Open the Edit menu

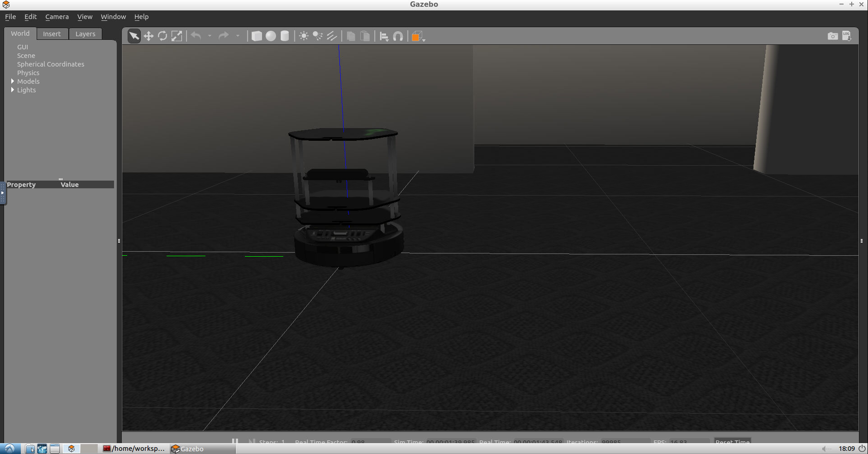point(30,17)
